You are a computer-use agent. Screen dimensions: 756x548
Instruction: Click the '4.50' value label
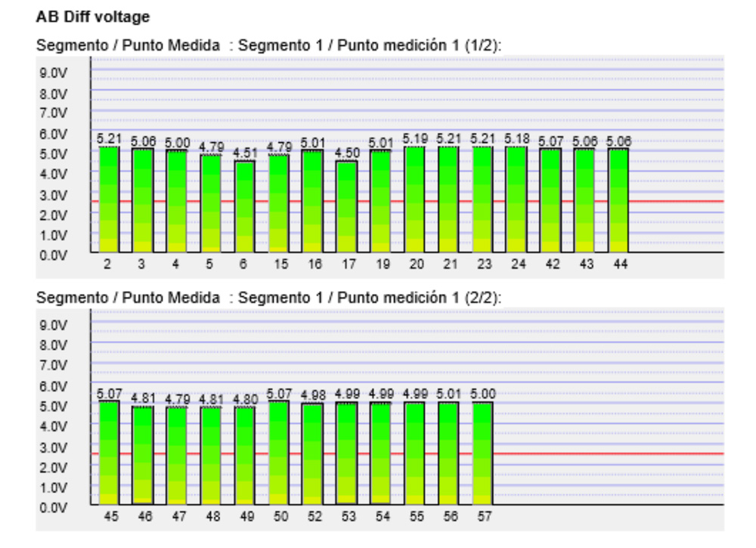point(347,153)
